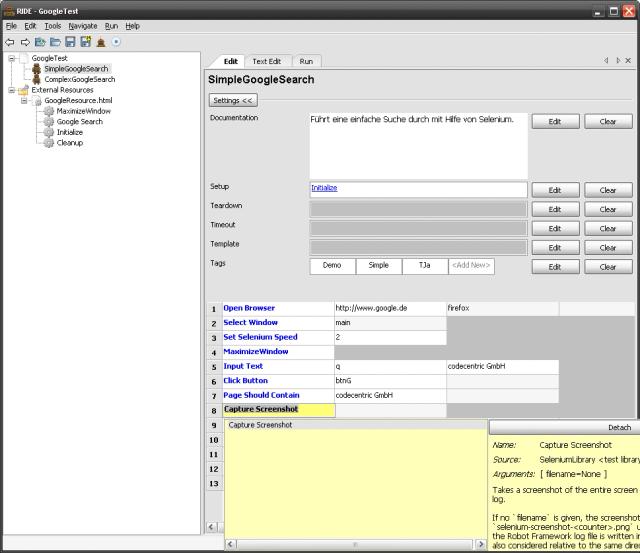This screenshot has width=640, height=553.
Task: Switch to the Run tab
Action: coord(306,61)
